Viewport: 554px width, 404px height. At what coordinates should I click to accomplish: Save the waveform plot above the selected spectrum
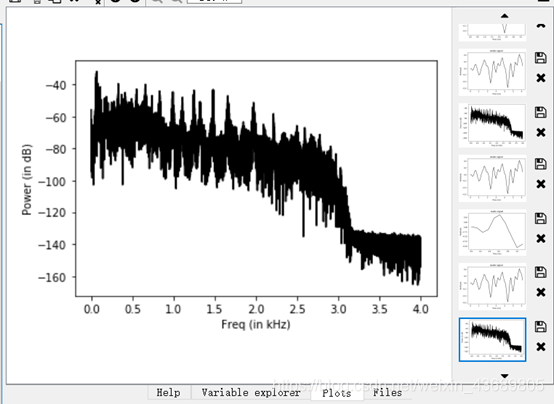pyautogui.click(x=541, y=272)
